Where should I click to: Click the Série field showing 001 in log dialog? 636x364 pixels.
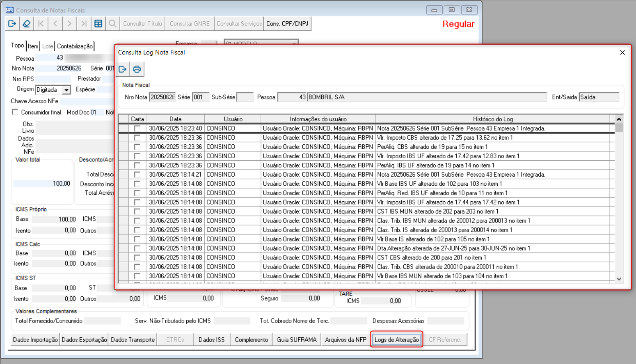201,97
